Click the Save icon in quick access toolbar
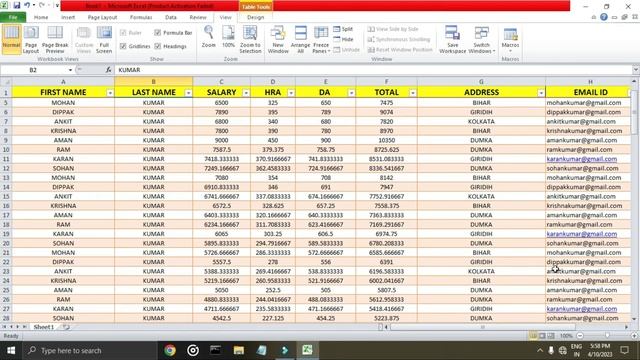The height and width of the screenshot is (360, 640). point(17,5)
